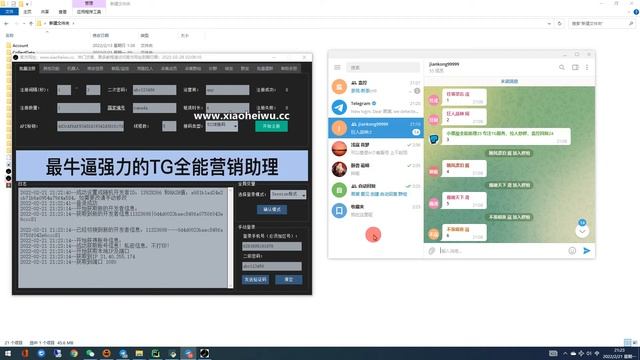Select the Account folder in Explorer
Viewport: 640px width, 360px height.
(20, 46)
